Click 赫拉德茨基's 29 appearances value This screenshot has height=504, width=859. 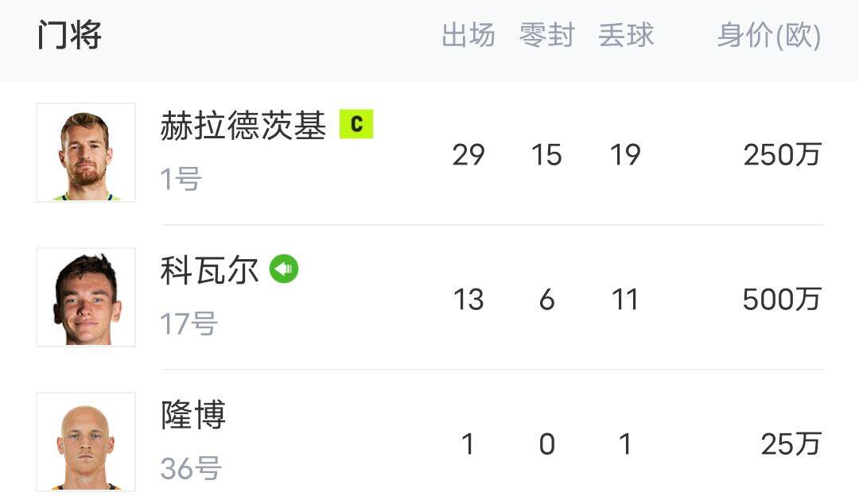(468, 155)
